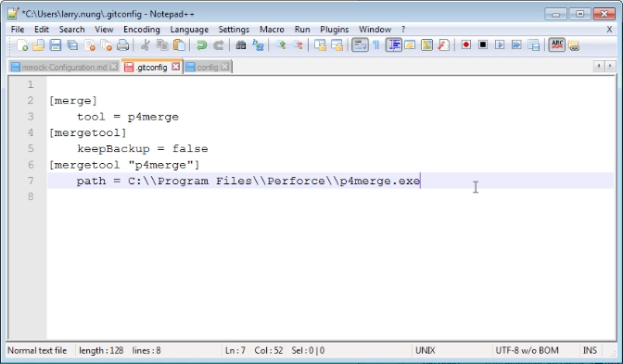Open the Run menu
623x364 pixels.
(302, 30)
